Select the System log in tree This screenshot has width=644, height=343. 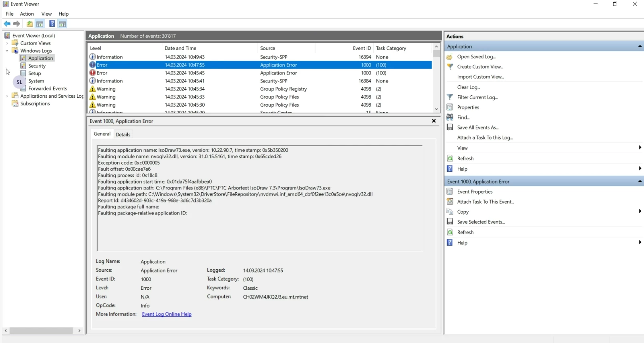(x=36, y=81)
